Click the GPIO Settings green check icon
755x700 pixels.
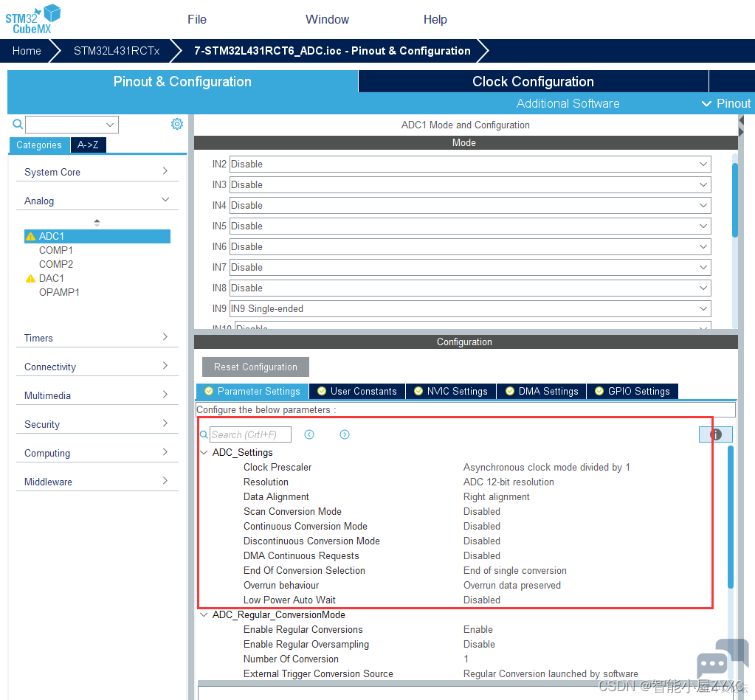point(599,391)
